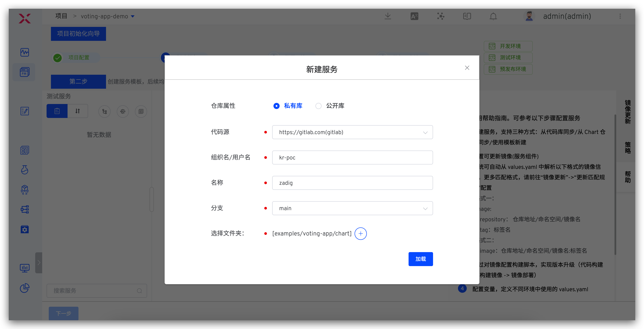Expand the 代码源 gitlab dropdown

(352, 132)
